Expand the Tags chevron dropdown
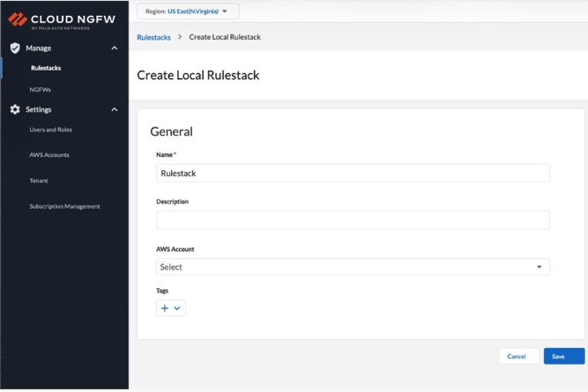Image resolution: width=588 pixels, height=392 pixels. tap(178, 308)
